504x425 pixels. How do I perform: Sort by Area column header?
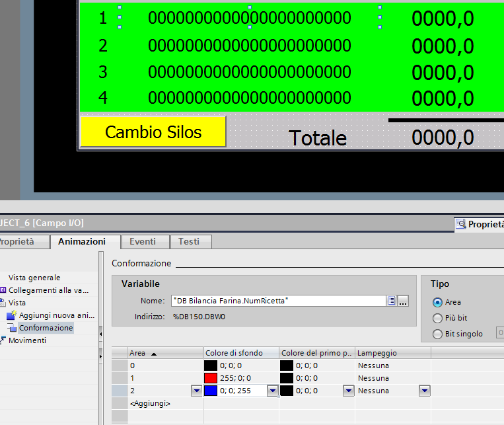165,353
